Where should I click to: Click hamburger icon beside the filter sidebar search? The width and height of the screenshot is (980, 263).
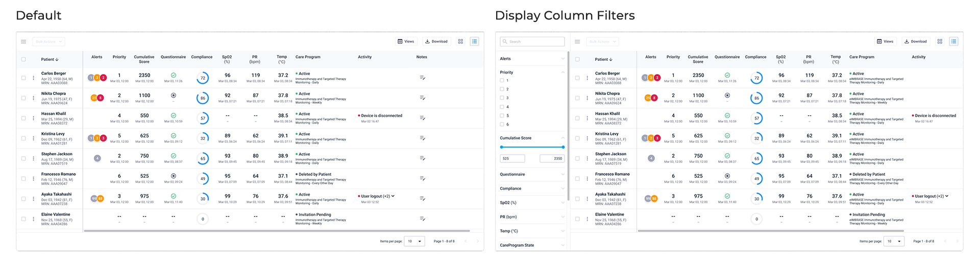click(577, 41)
